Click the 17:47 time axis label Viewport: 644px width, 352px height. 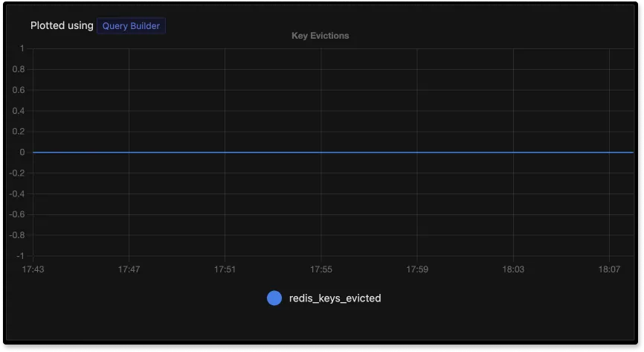coord(129,269)
